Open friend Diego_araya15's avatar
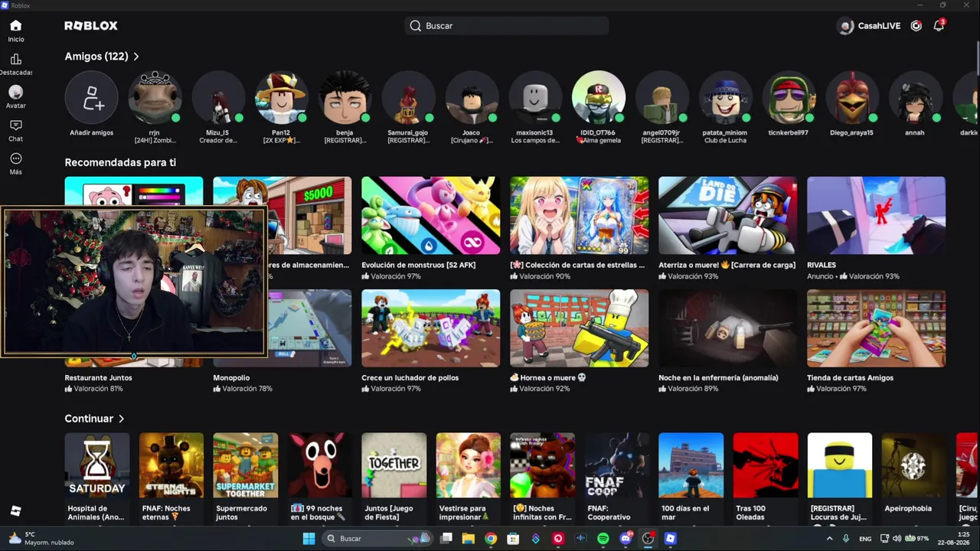 click(852, 98)
